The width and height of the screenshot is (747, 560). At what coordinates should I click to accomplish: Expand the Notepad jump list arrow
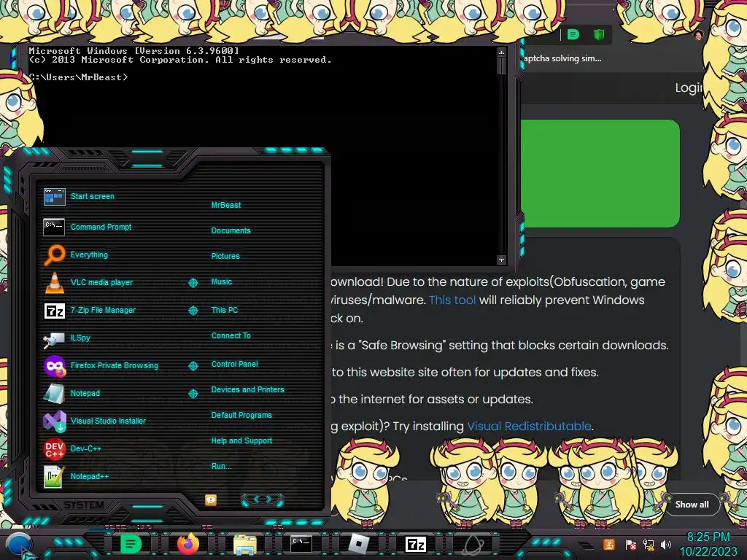pos(193,393)
